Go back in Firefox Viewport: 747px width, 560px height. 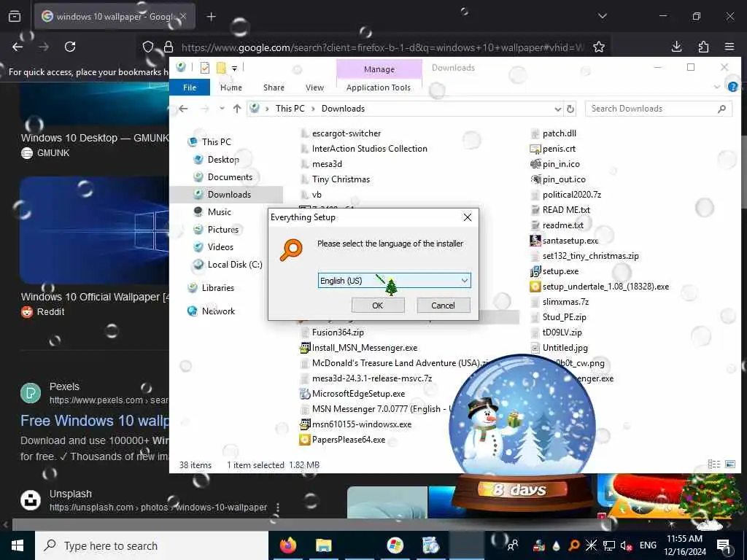pyautogui.click(x=18, y=47)
